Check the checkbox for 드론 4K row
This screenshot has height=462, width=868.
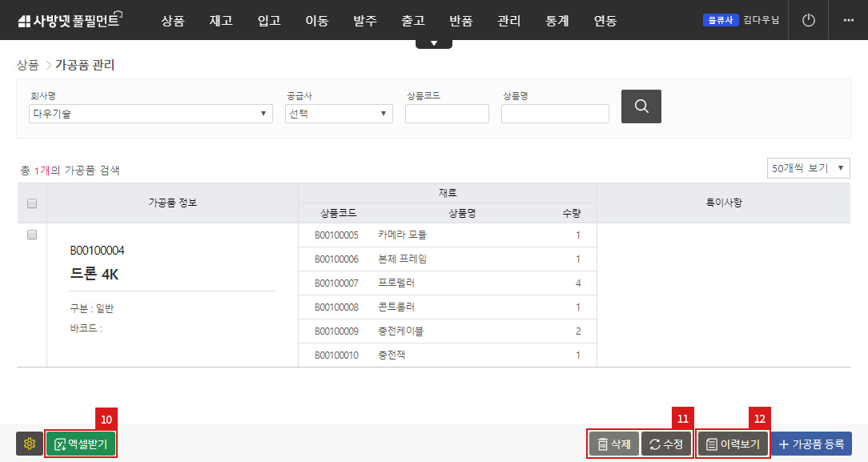32,235
